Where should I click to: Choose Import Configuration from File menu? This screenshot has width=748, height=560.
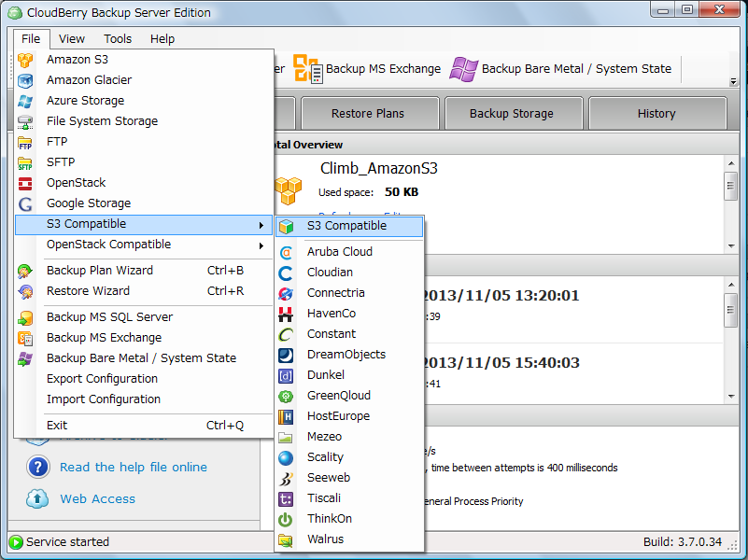144,399
